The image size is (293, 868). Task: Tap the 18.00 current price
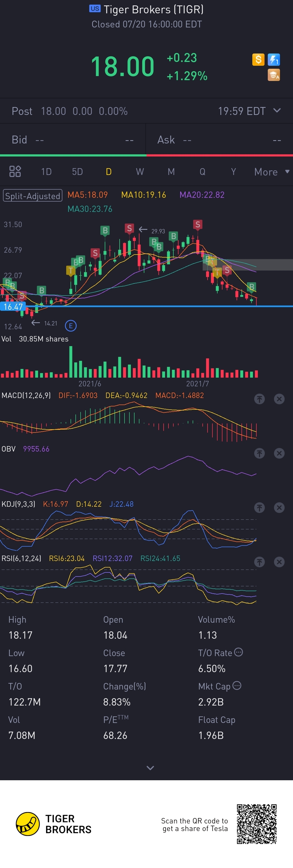[x=122, y=66]
